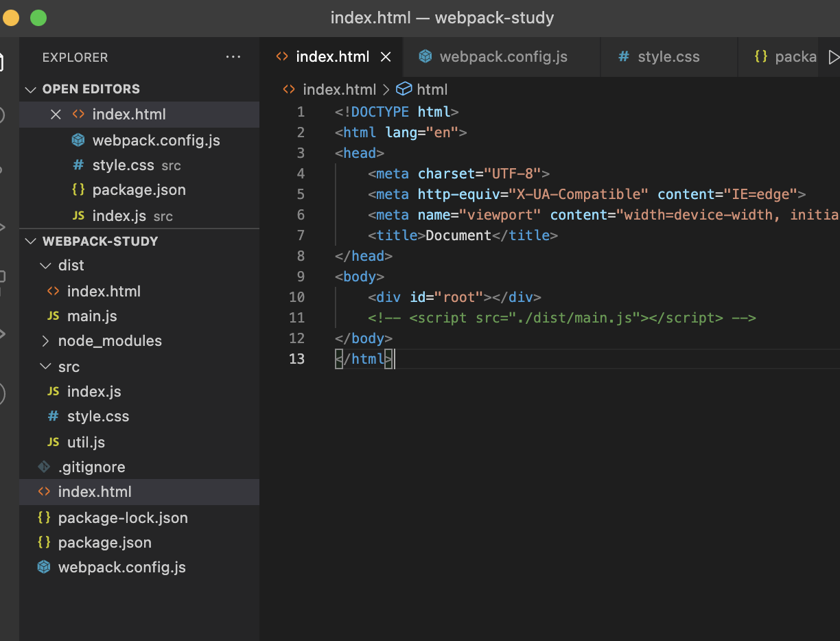Screen dimensions: 840x641
Task: Expand the node_modules folder
Action: click(x=45, y=341)
